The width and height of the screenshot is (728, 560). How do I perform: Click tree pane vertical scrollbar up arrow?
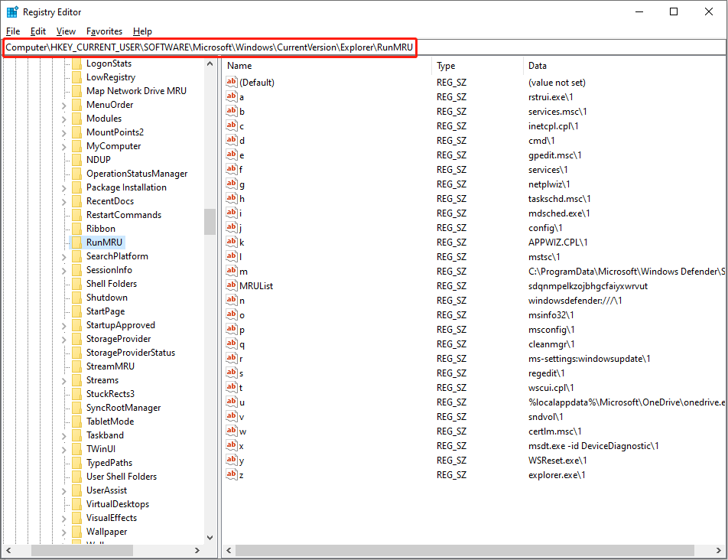click(x=210, y=63)
